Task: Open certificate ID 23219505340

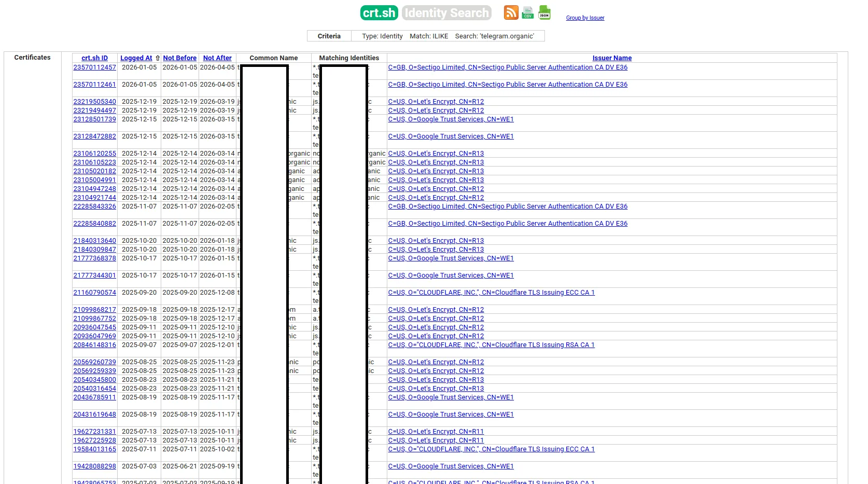Action: [x=95, y=102]
